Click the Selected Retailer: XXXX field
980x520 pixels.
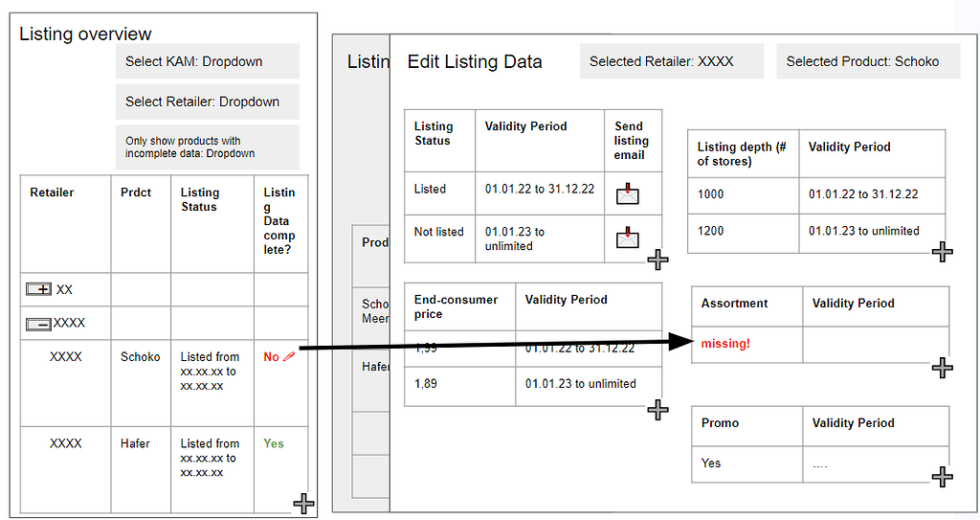[x=671, y=61]
